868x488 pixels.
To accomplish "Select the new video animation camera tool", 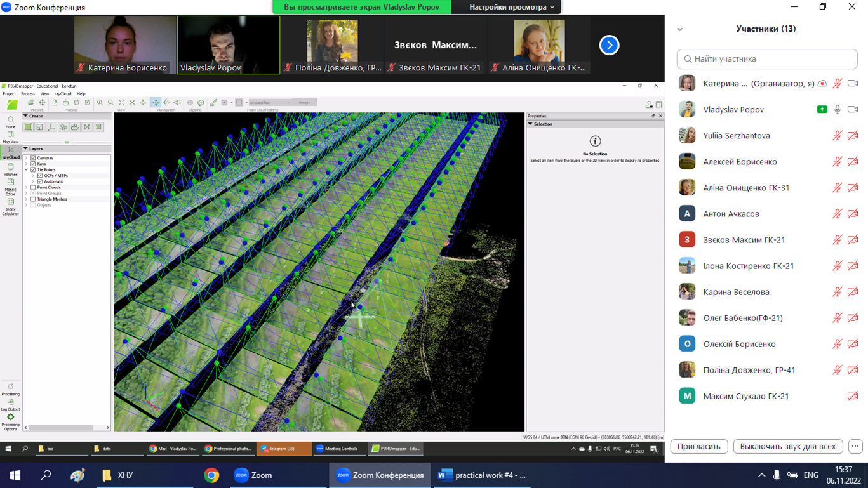I will coord(75,128).
